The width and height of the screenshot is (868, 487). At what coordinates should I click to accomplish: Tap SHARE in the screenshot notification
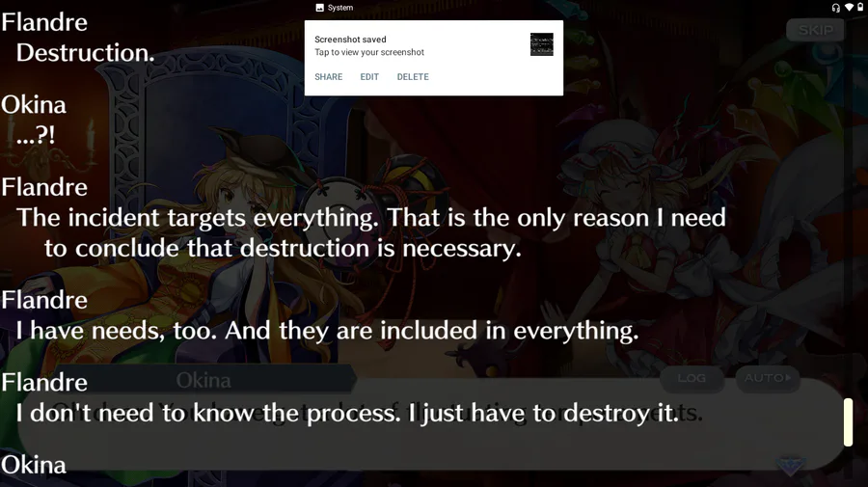click(328, 77)
